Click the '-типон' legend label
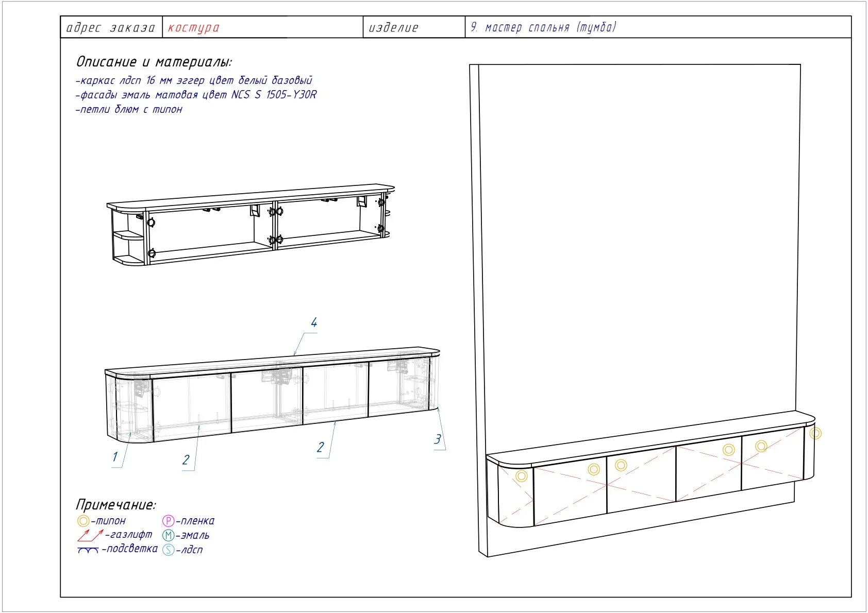868x613 pixels. pyautogui.click(x=108, y=521)
